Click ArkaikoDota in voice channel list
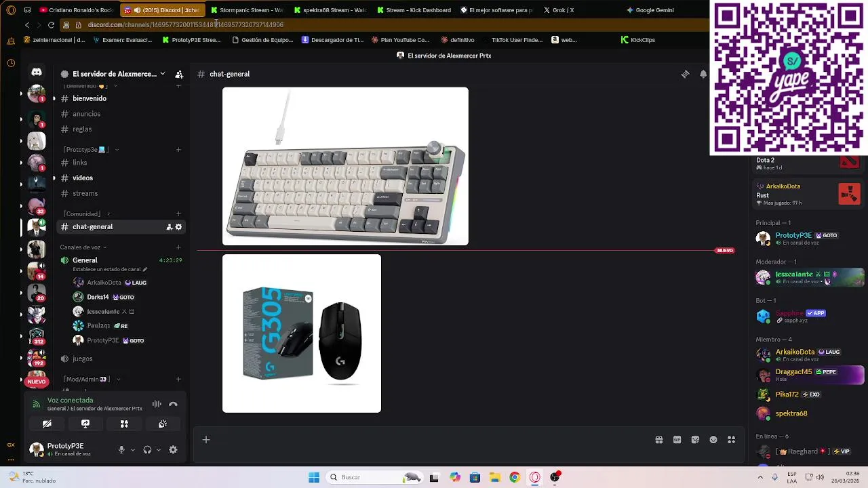This screenshot has width=868, height=488. (110, 283)
